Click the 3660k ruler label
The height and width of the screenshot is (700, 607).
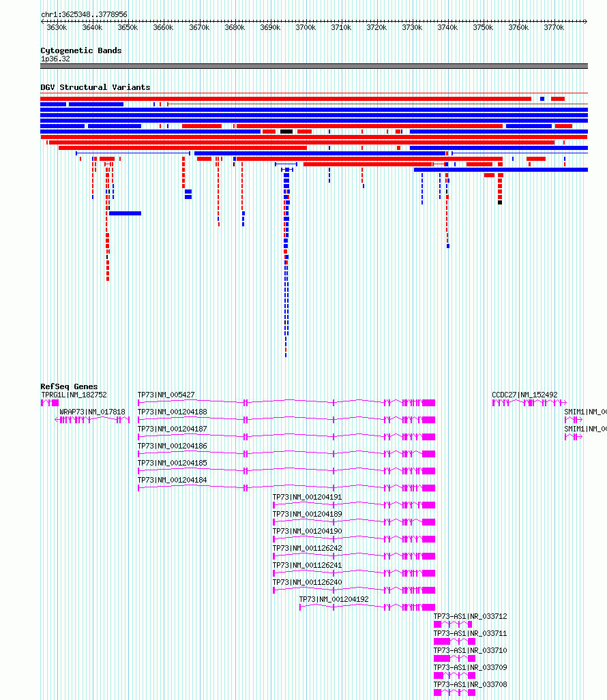coord(163,28)
